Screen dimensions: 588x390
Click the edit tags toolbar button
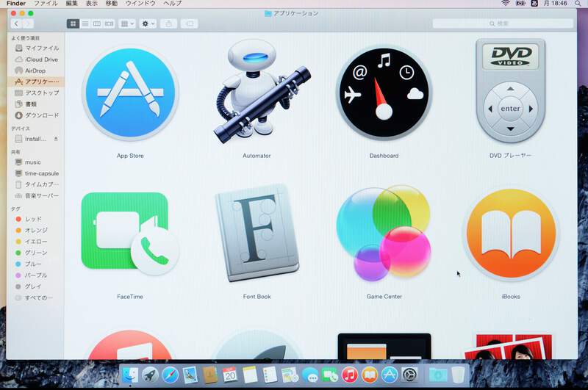pos(190,24)
